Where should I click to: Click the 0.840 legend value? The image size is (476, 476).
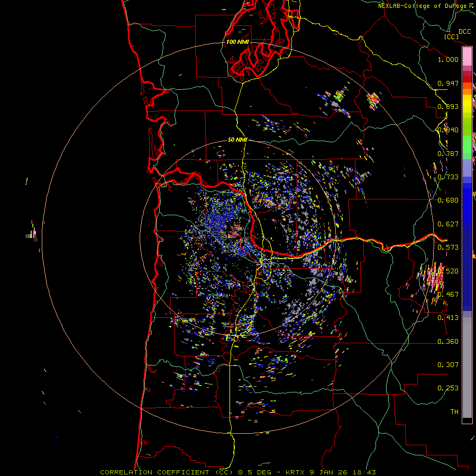[448, 130]
